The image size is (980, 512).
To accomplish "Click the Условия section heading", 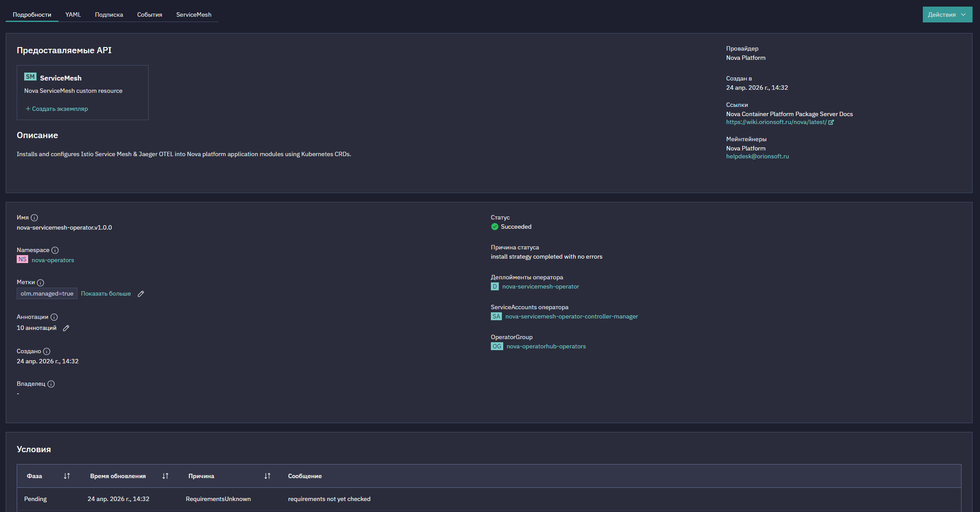I will 34,449.
